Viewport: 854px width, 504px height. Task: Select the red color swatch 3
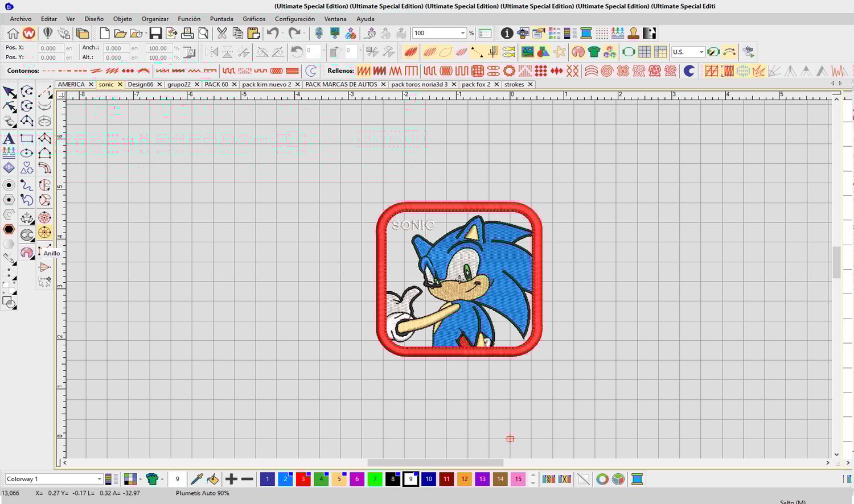(x=303, y=479)
